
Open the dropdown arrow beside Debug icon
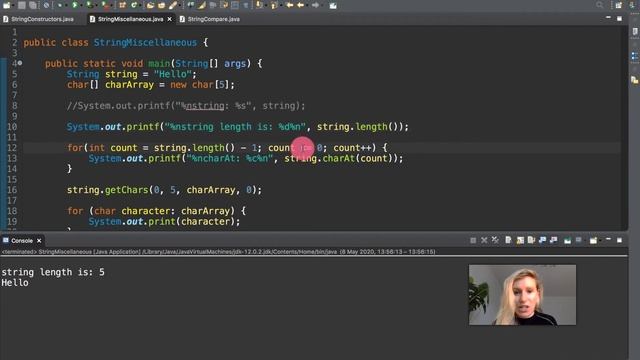coord(66,6)
